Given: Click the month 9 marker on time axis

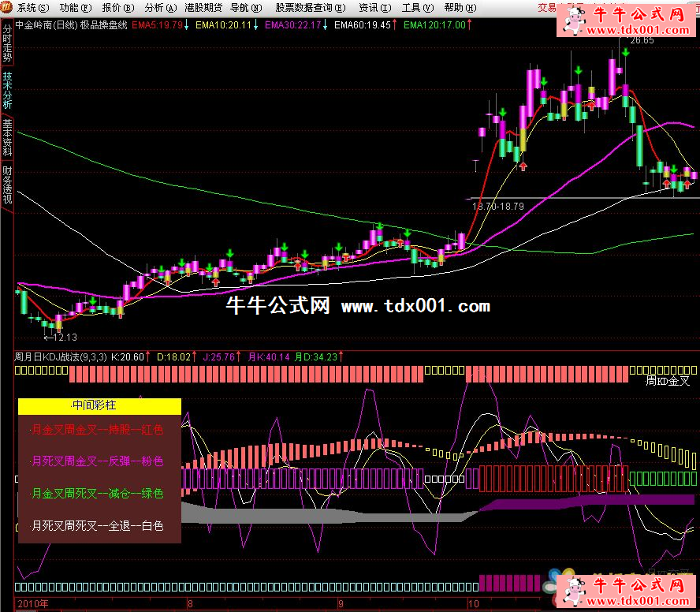Looking at the screenshot, I should [x=341, y=604].
